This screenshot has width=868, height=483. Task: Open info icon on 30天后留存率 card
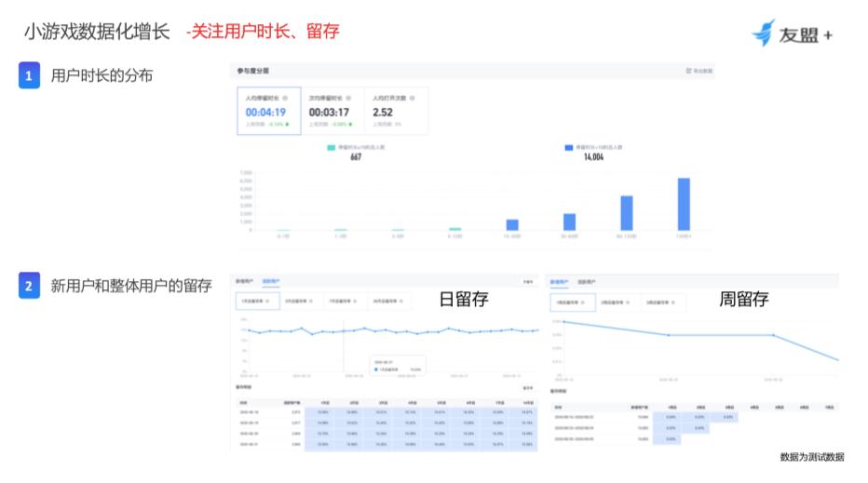(400, 302)
